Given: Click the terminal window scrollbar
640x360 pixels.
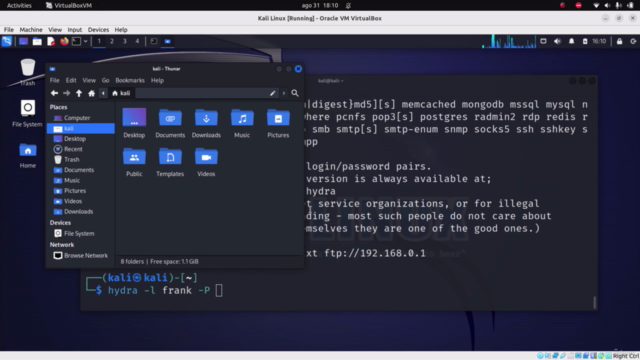Looking at the screenshot, I should click(x=594, y=302).
